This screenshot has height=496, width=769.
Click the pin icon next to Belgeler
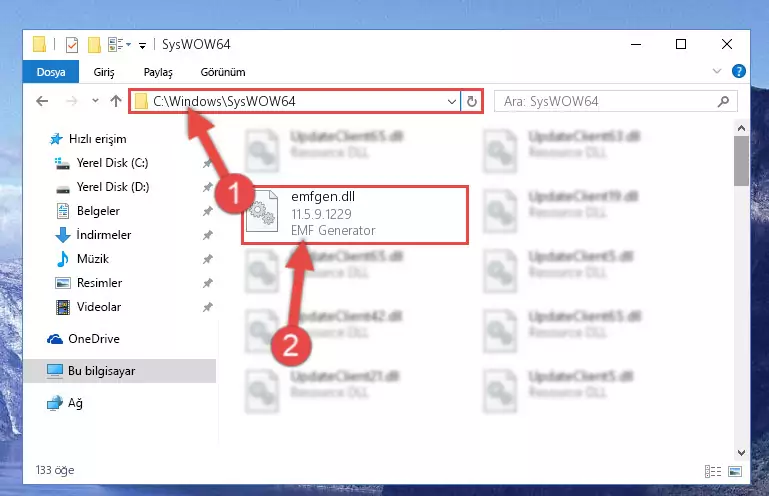pyautogui.click(x=208, y=211)
